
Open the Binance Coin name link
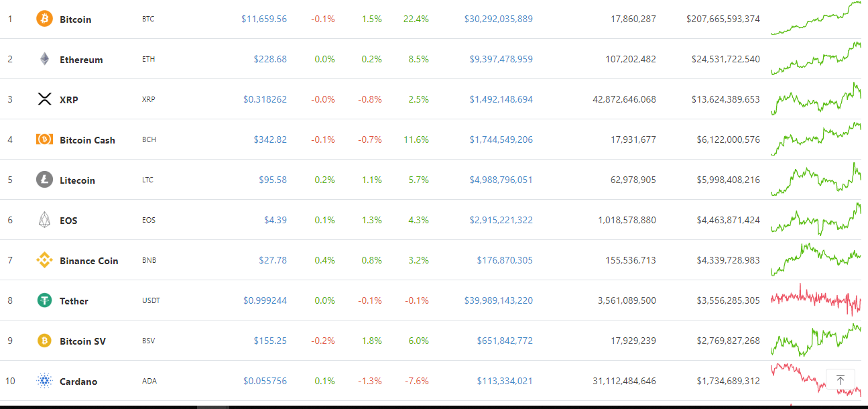point(88,261)
